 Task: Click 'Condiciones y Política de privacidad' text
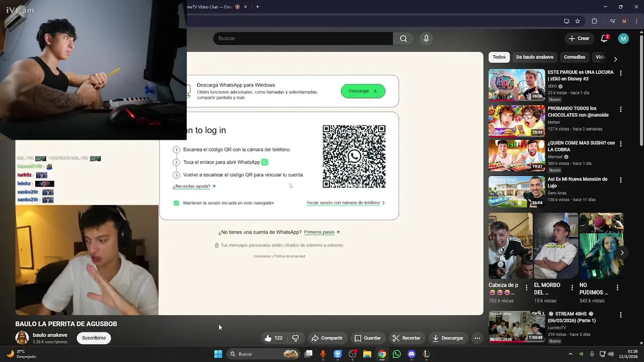pos(279,256)
